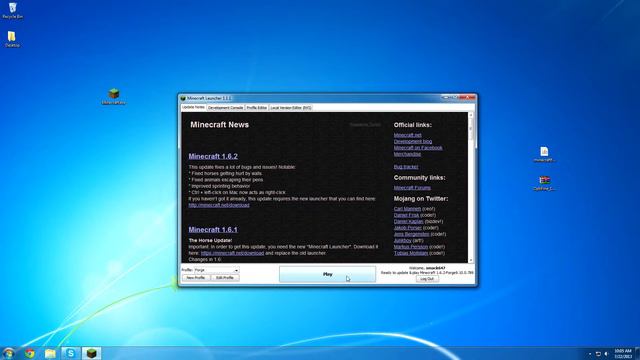The width and height of the screenshot is (640, 360).
Task: Expand the Profile dropdown showing Forge
Action: pyautogui.click(x=217, y=270)
